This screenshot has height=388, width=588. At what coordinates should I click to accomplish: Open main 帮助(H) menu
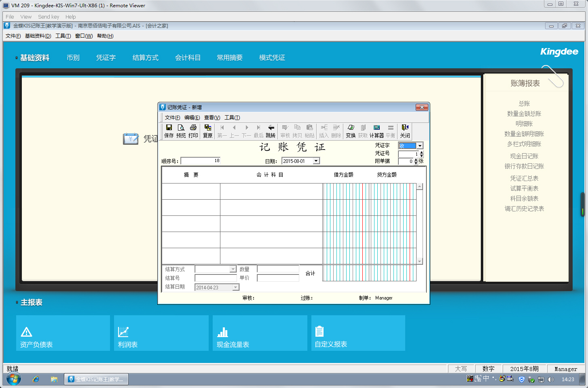(105, 36)
